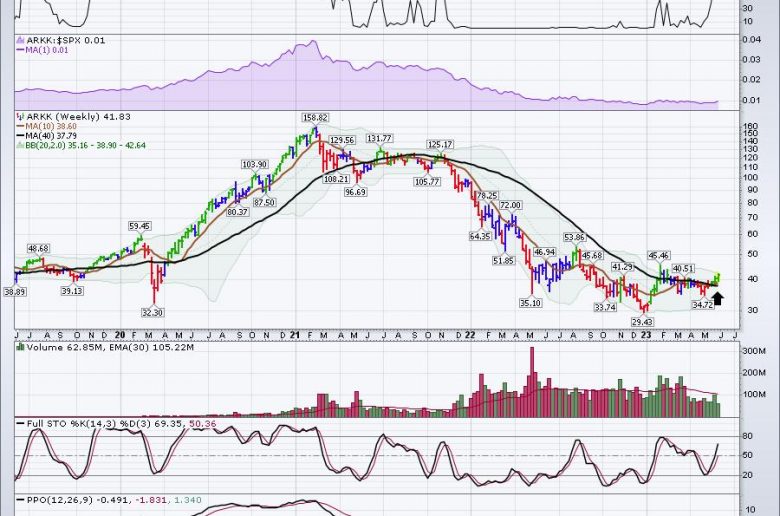Image resolution: width=780 pixels, height=516 pixels.
Task: Click the 125.17 price label
Action: coord(440,144)
